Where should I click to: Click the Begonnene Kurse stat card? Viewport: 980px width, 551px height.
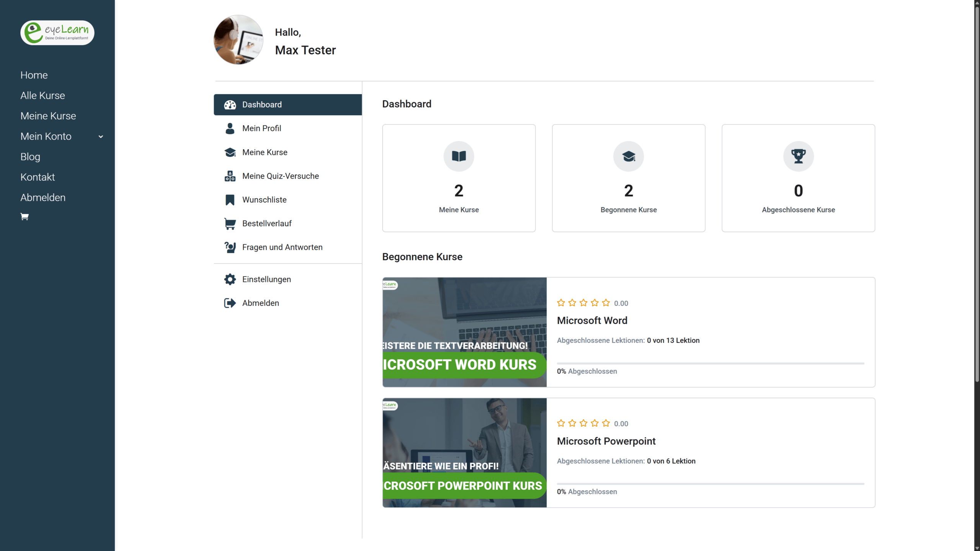pyautogui.click(x=628, y=178)
